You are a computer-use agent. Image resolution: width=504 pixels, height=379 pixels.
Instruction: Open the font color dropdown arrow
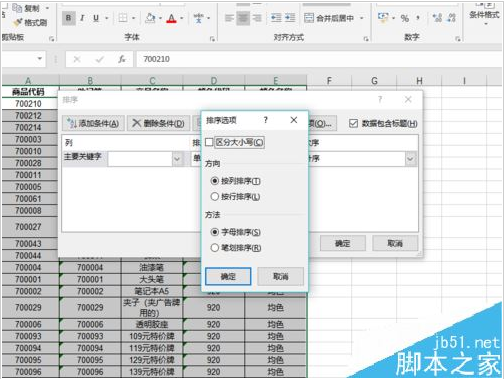(182, 18)
